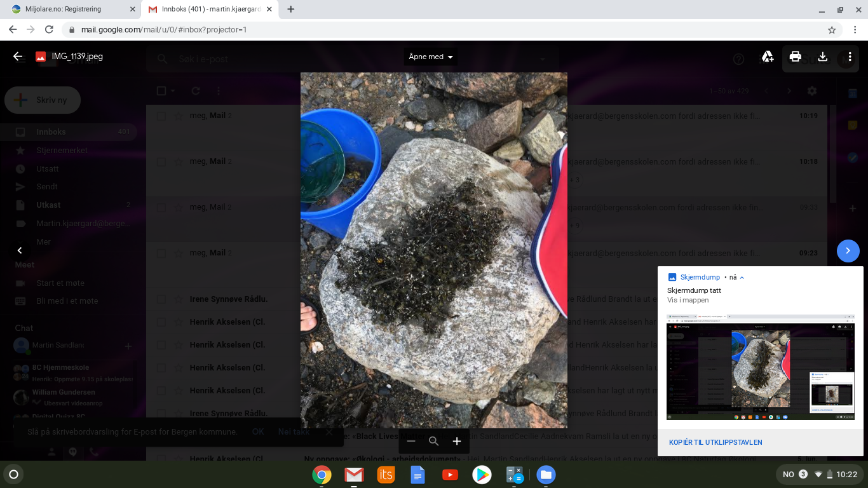Open Chrome browser menu
The image size is (868, 488).
[x=855, y=30]
